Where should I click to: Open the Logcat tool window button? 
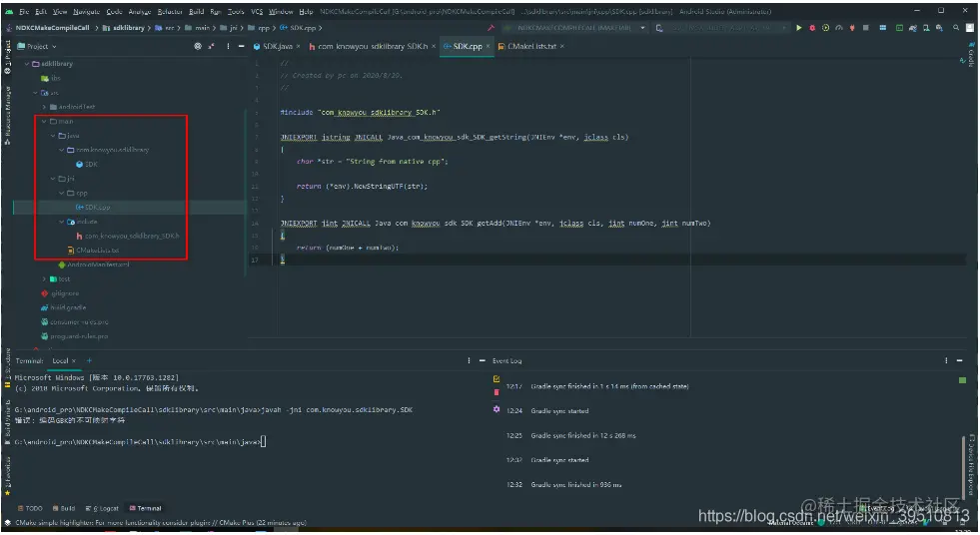click(102, 509)
